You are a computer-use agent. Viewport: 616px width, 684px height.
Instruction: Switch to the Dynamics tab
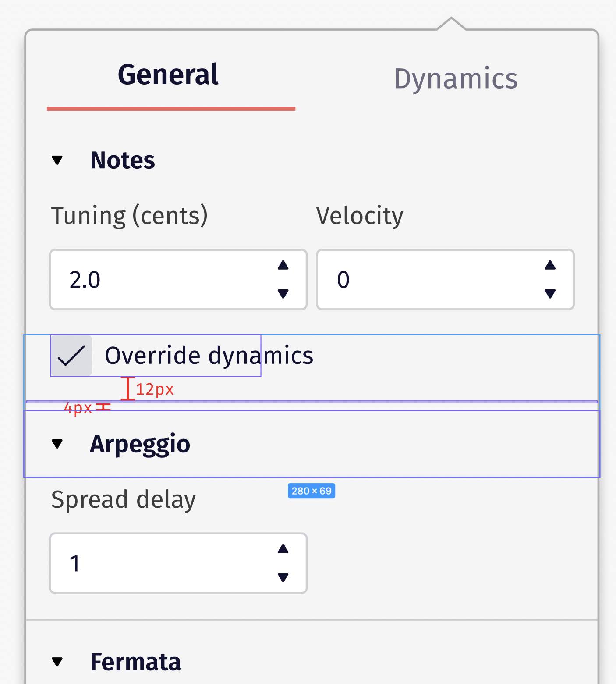pyautogui.click(x=456, y=78)
